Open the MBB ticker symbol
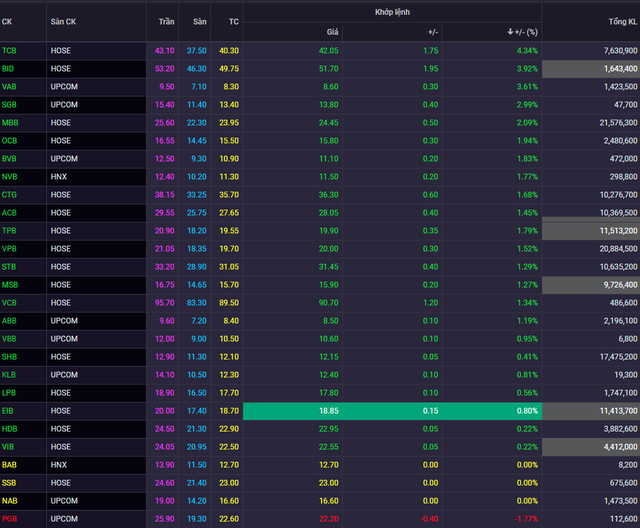Image resolution: width=640 pixels, height=528 pixels. click(10, 122)
